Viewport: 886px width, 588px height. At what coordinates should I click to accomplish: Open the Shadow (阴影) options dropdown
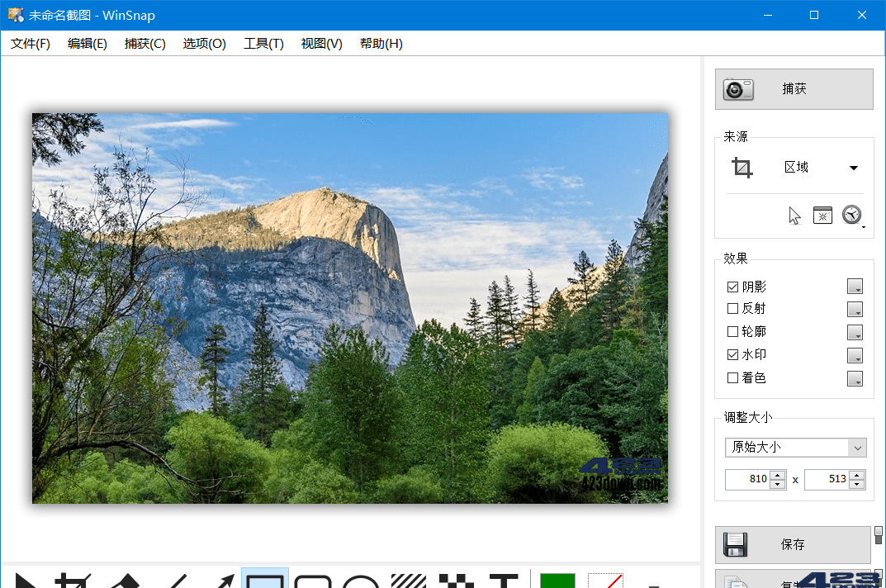point(855,287)
